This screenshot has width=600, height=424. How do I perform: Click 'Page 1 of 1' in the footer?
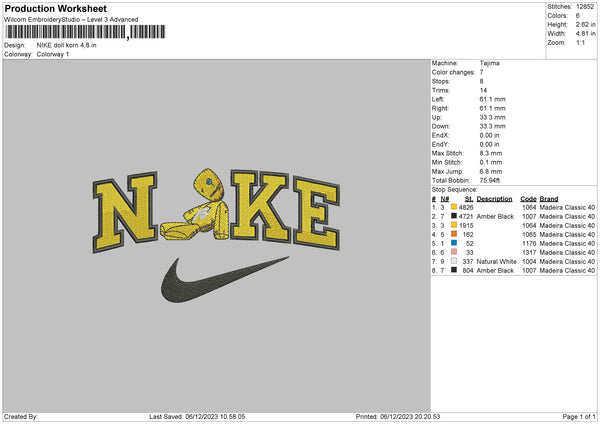(579, 417)
